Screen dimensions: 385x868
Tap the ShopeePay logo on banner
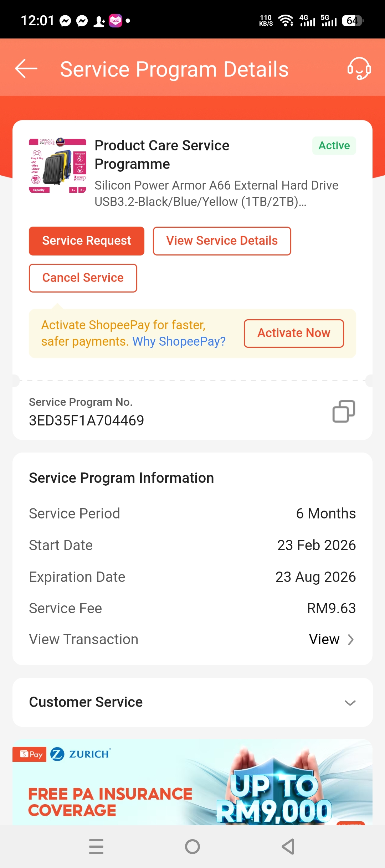[30, 754]
